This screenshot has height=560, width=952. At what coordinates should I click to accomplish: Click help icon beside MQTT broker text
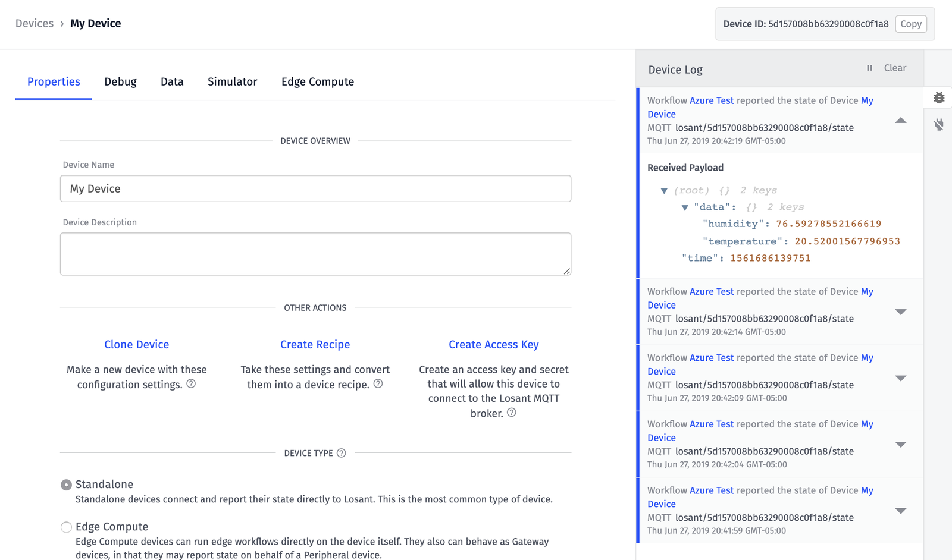pyautogui.click(x=512, y=413)
